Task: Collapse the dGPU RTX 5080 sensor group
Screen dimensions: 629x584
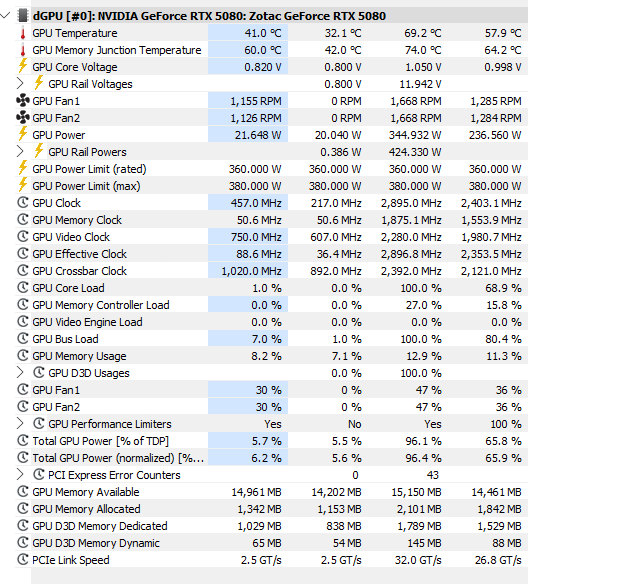Action: point(5,16)
